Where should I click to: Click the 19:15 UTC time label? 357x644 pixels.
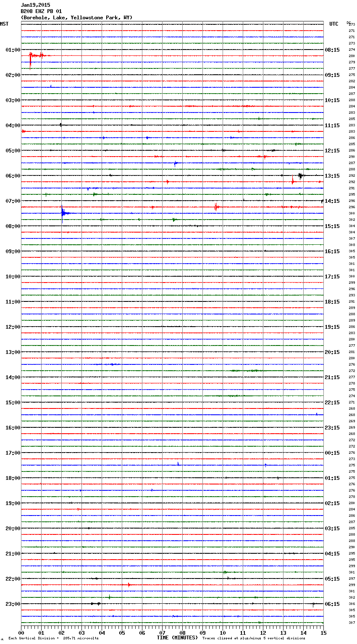(332, 327)
